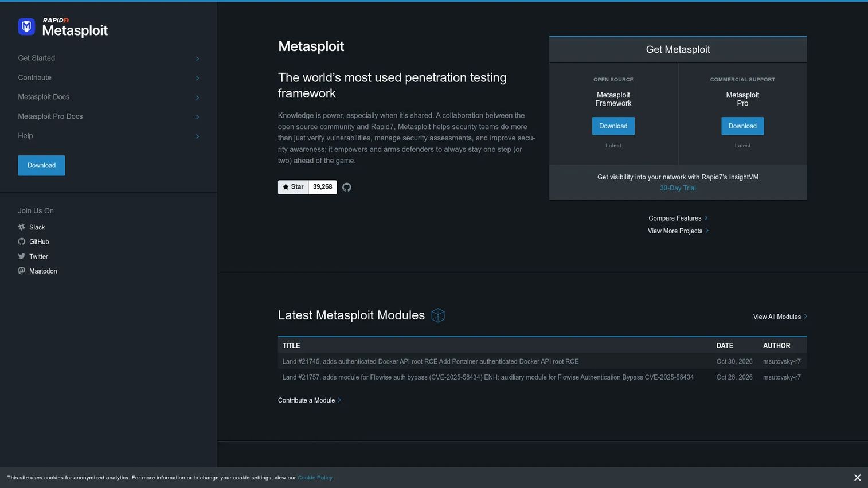Open the Twitter link text
The width and height of the screenshot is (868, 488).
(38, 257)
